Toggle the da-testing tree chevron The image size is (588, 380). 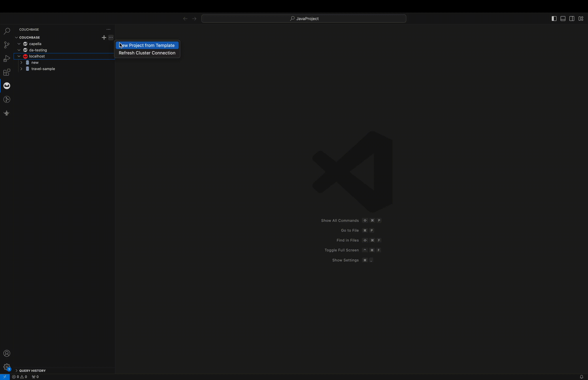[19, 50]
